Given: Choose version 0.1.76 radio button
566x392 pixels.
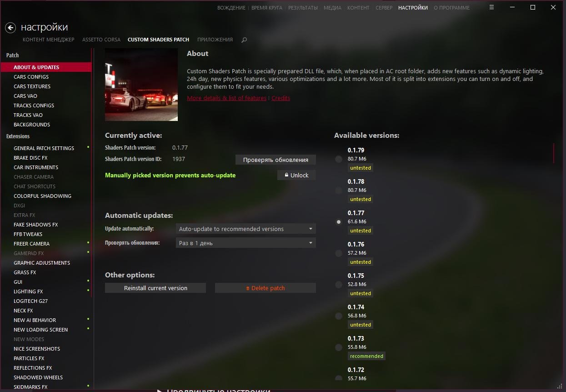Looking at the screenshot, I should click(x=339, y=253).
